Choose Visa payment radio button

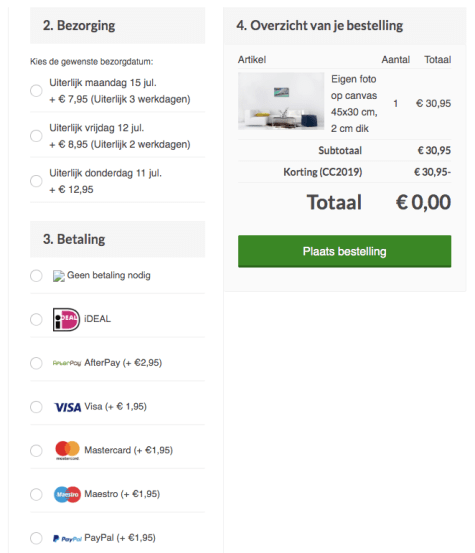click(36, 407)
